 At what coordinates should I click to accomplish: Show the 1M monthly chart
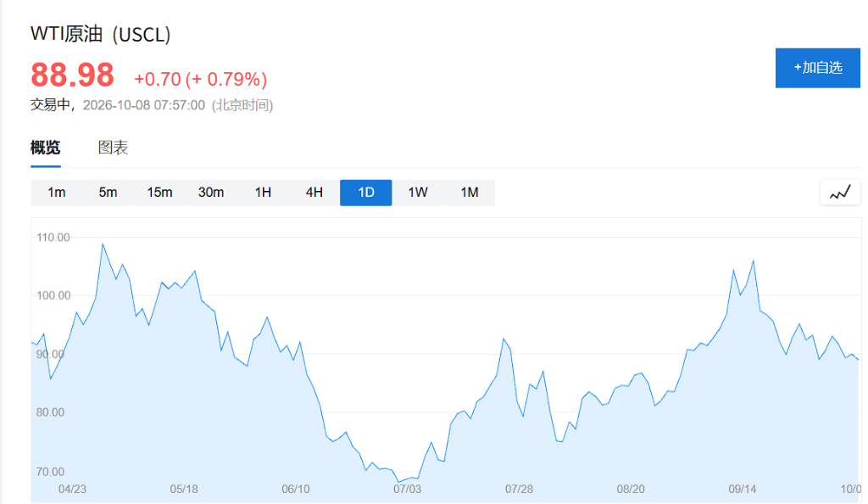(x=470, y=193)
